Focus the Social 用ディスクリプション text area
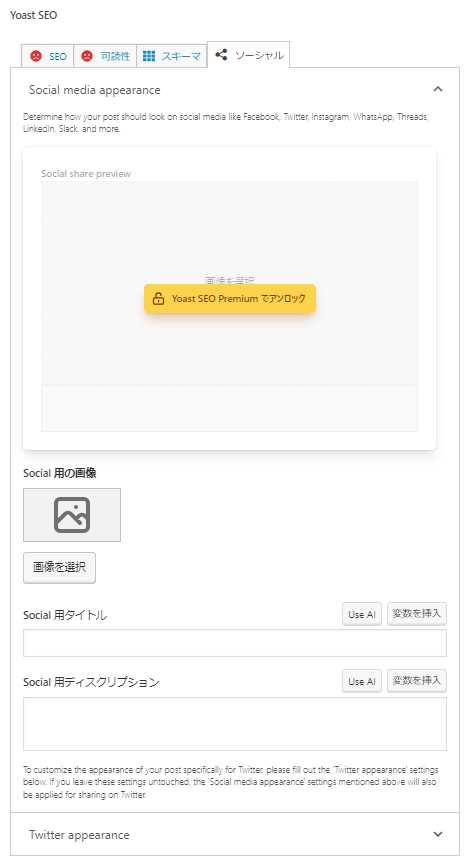 [x=235, y=724]
